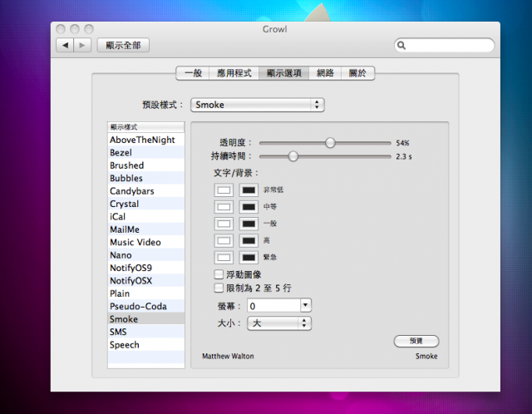Click the magnifier icon in search field

tap(401, 45)
